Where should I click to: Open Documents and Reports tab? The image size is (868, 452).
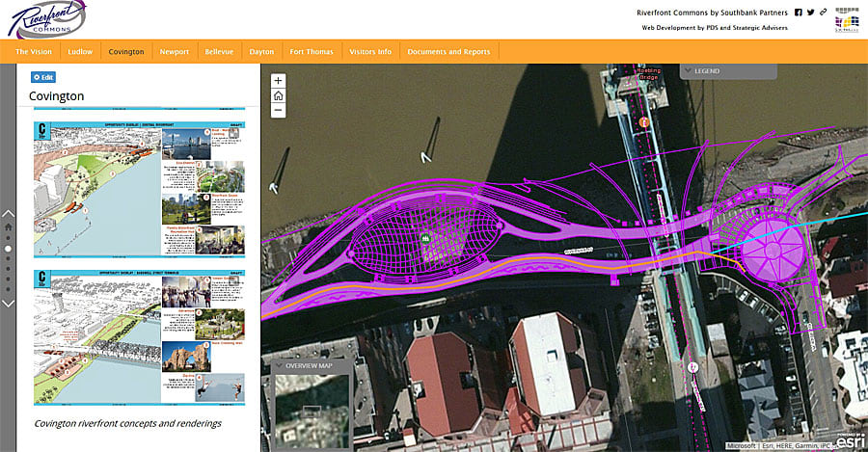(x=448, y=51)
